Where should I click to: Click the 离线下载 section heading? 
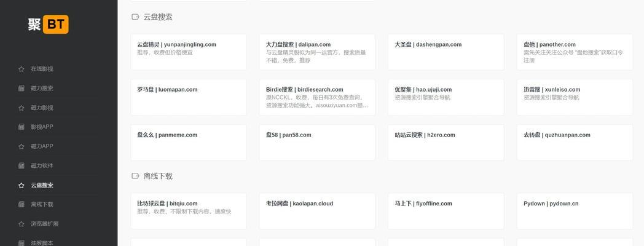click(158, 176)
